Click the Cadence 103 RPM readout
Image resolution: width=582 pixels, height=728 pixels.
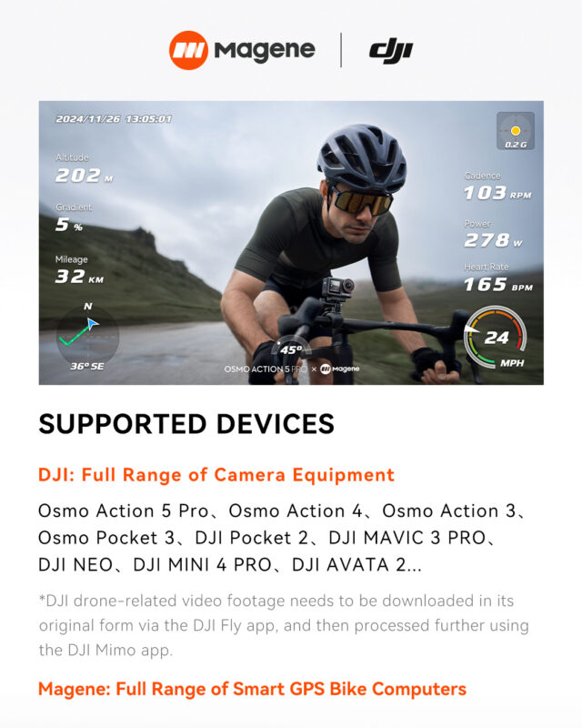(x=497, y=187)
